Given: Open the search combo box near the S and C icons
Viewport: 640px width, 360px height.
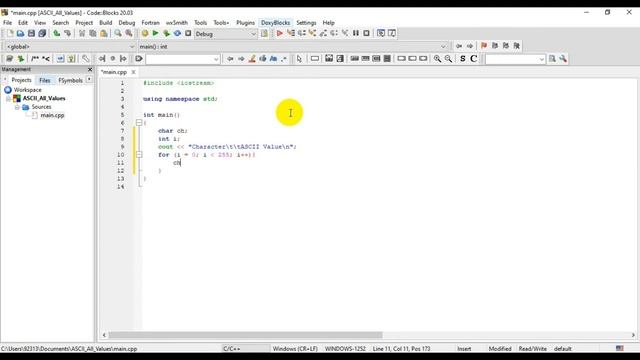Looking at the screenshot, I should 515,59.
